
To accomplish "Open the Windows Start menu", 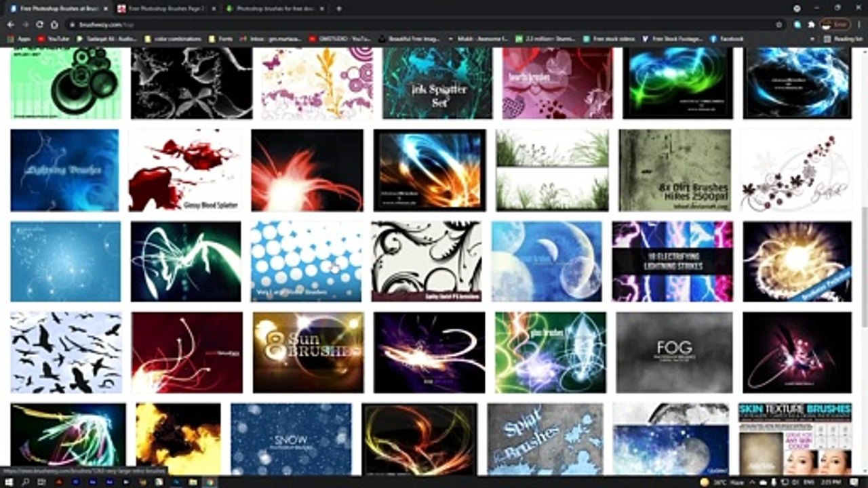I will pos(9,482).
